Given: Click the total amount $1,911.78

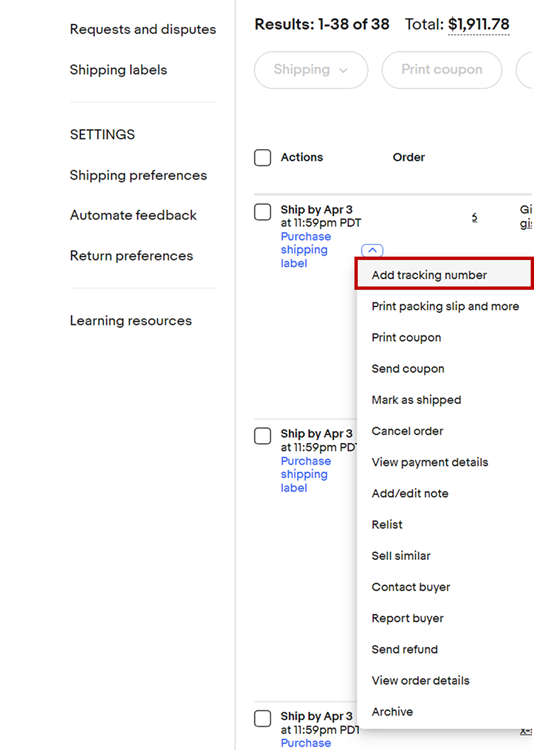Looking at the screenshot, I should (478, 24).
